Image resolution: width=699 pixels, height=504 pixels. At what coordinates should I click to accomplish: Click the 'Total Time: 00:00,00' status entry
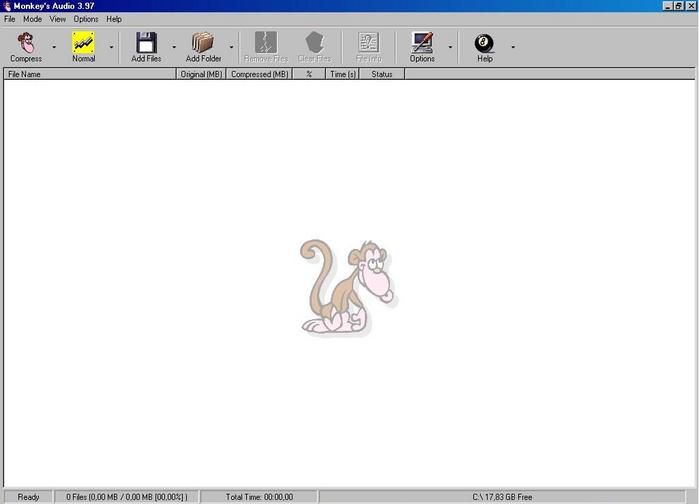pyautogui.click(x=259, y=497)
